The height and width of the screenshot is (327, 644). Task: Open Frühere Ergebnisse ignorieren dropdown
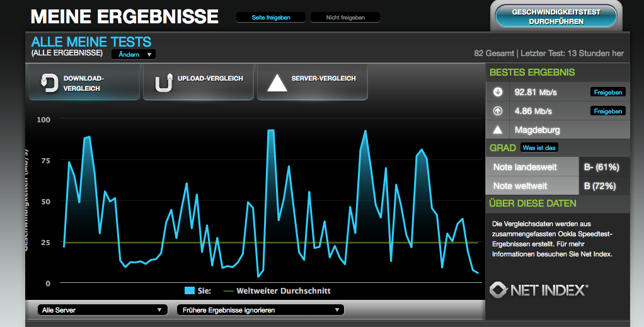[261, 310]
